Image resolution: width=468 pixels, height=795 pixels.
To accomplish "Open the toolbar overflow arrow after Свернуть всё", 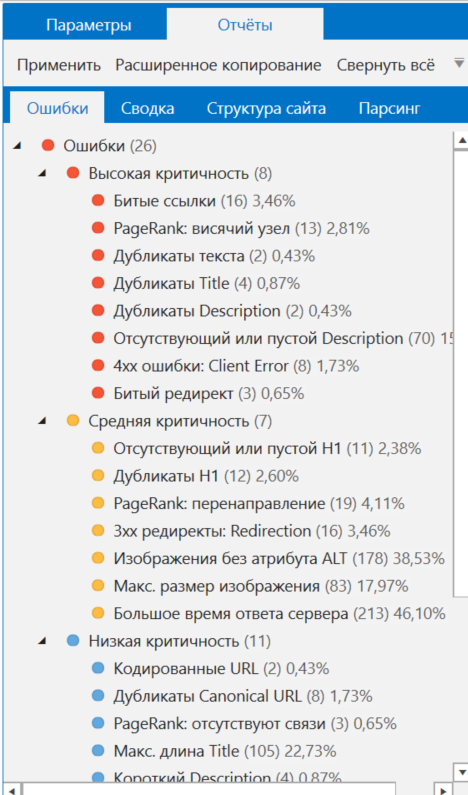I will tap(458, 64).
